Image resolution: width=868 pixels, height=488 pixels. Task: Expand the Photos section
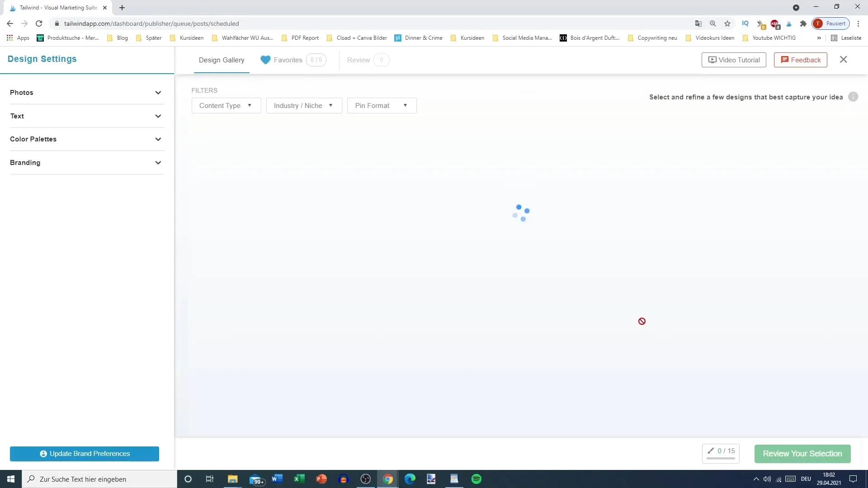[157, 92]
